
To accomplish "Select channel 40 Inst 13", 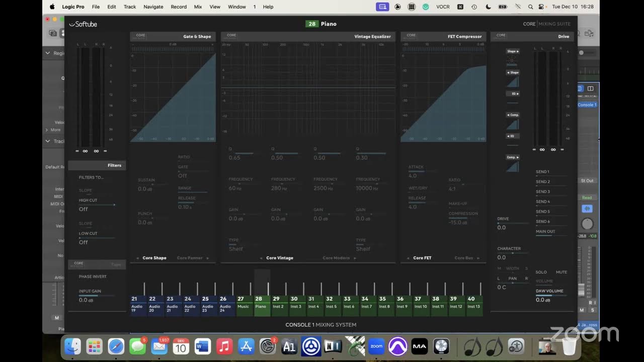I will 474,305.
